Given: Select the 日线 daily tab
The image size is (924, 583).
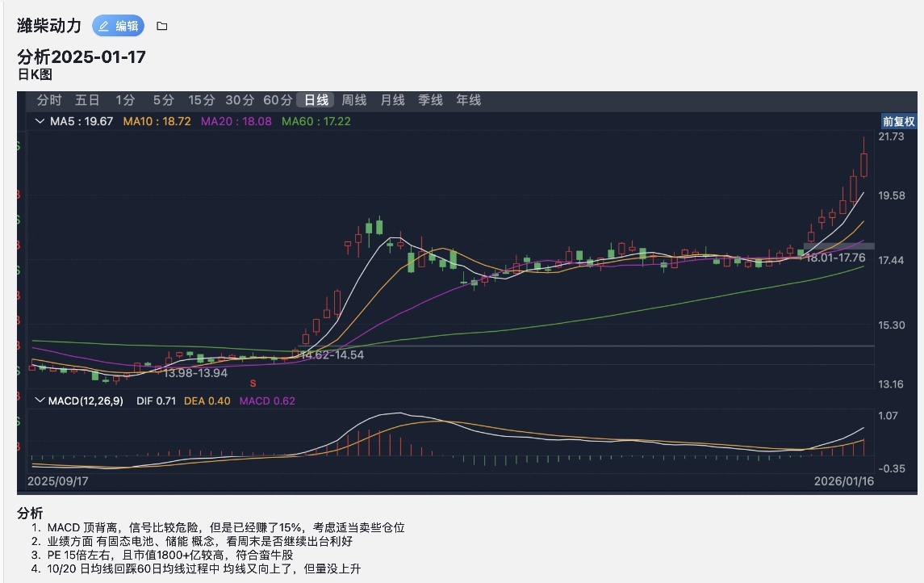Looking at the screenshot, I should pyautogui.click(x=316, y=100).
